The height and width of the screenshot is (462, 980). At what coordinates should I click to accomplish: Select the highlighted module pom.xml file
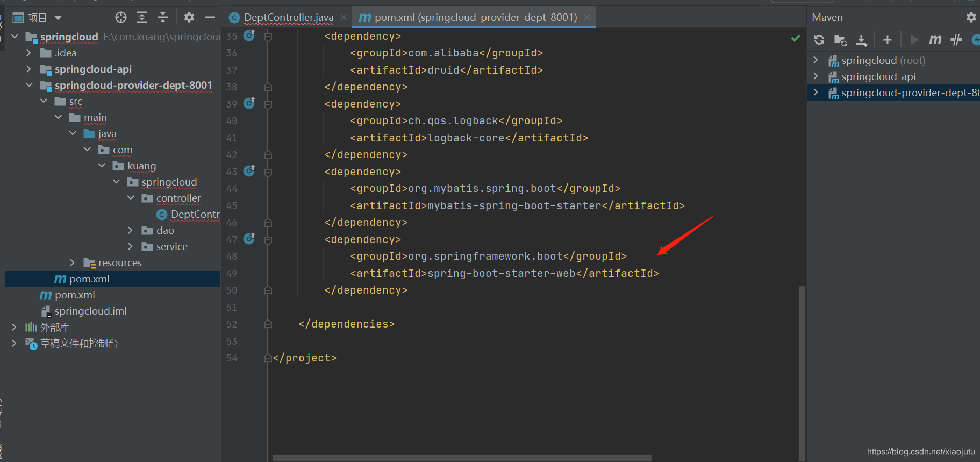point(113,279)
